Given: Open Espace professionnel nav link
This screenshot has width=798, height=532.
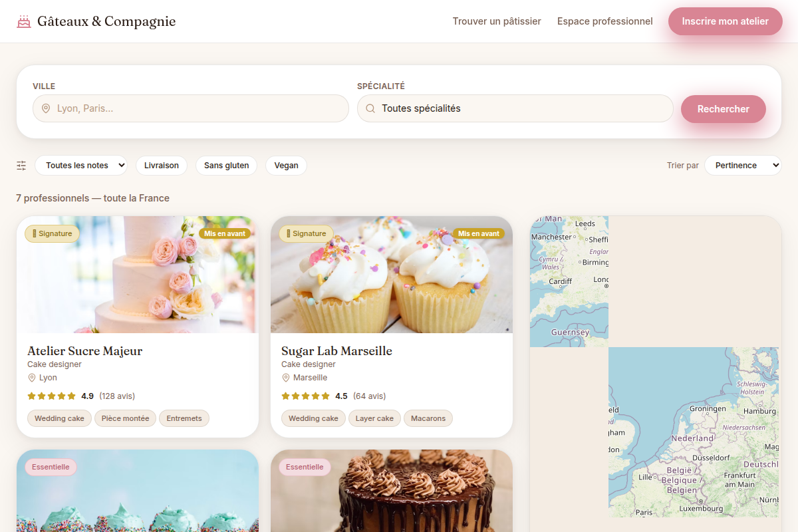Looking at the screenshot, I should 605,21.
